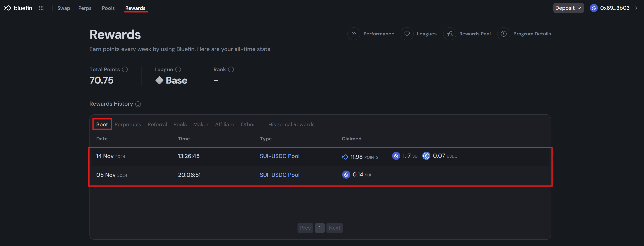Click the Performance double-arrow icon
644x246 pixels.
(354, 34)
